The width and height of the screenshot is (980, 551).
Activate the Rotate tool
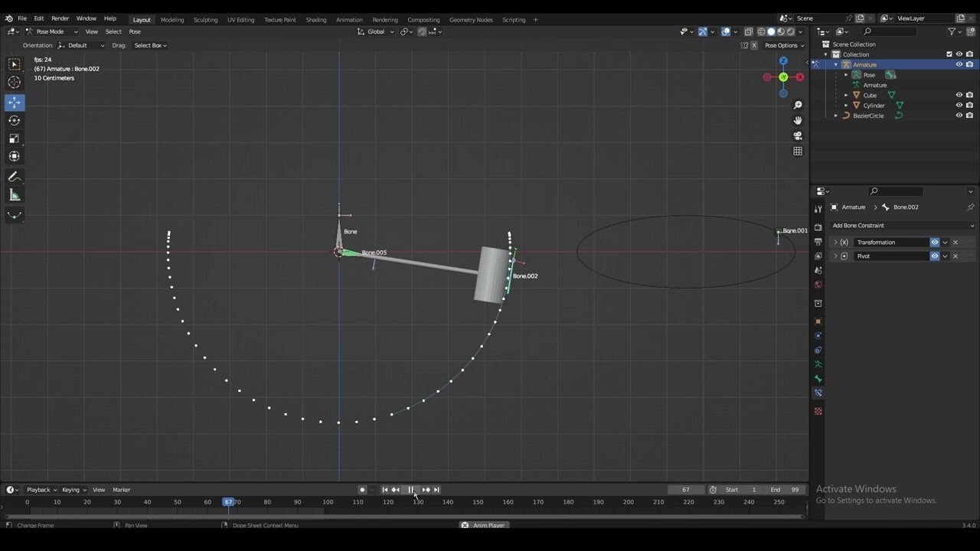pos(14,120)
